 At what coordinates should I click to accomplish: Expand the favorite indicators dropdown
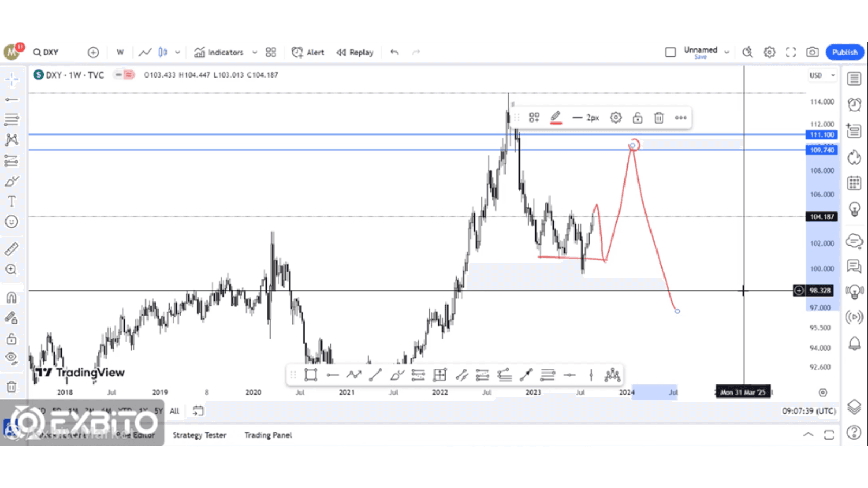pos(254,53)
